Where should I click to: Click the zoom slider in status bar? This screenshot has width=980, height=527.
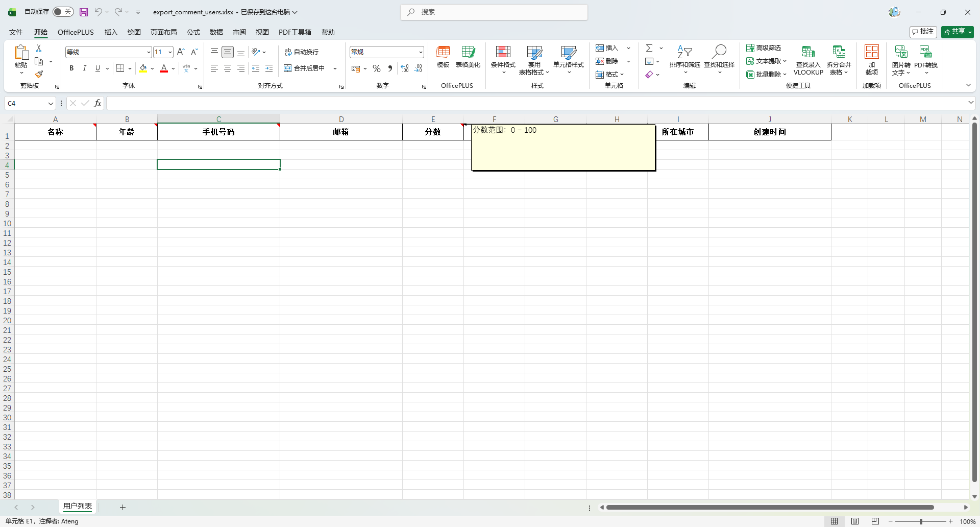(x=921, y=521)
